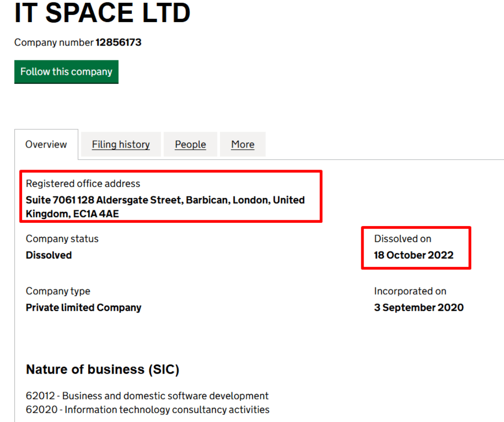
Task: Open the People tab
Action: pyautogui.click(x=190, y=144)
